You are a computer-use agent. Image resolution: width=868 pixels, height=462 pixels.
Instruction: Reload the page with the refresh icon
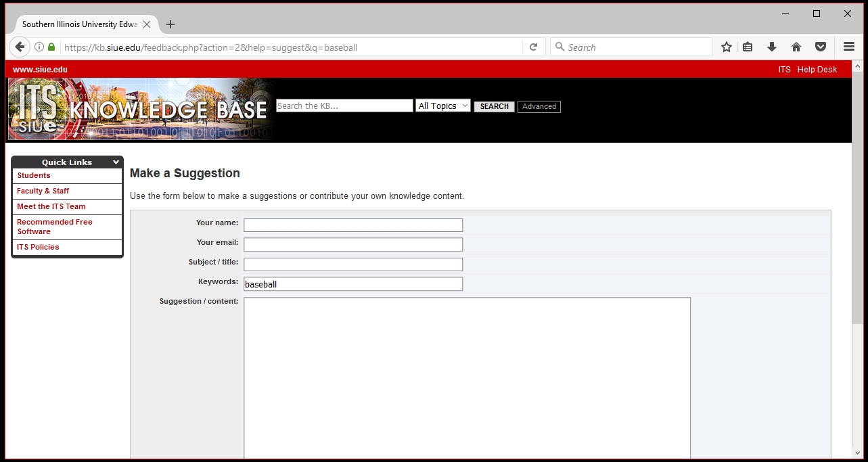click(533, 47)
